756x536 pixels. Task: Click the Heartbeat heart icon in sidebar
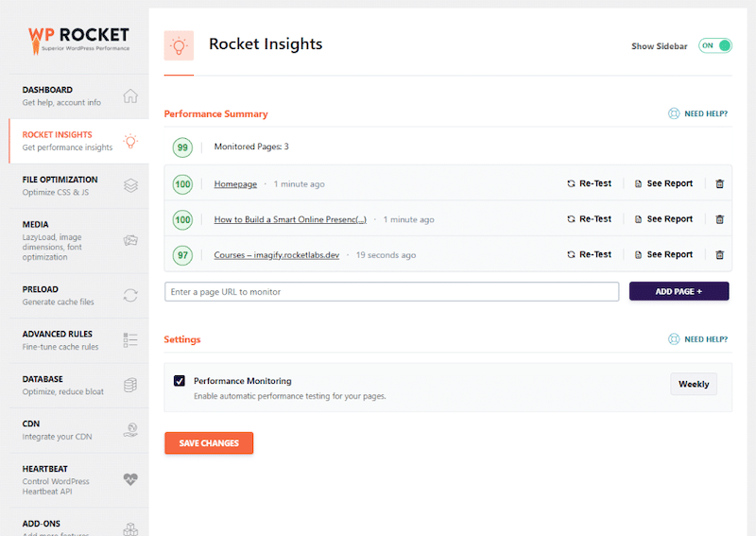[x=130, y=479]
